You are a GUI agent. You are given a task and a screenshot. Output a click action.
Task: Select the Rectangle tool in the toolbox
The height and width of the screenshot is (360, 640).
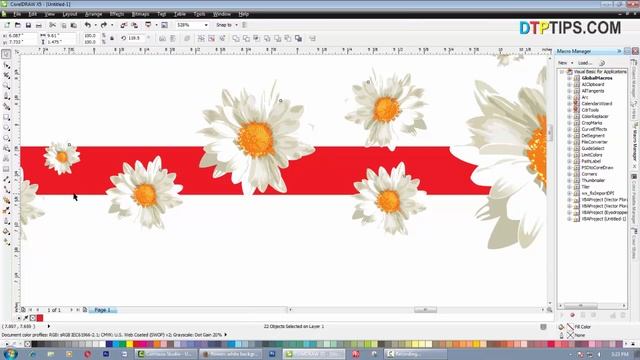click(6, 117)
